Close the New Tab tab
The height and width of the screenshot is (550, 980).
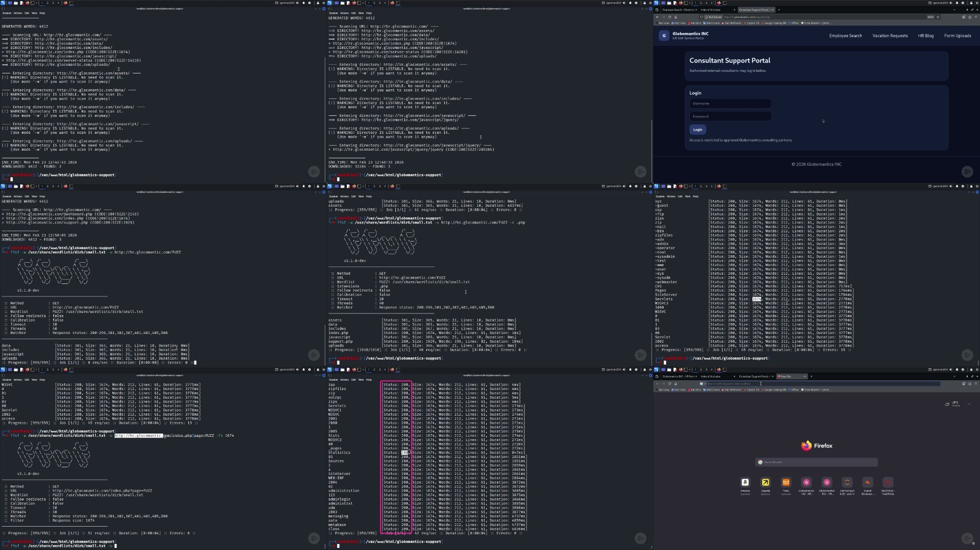coord(805,376)
